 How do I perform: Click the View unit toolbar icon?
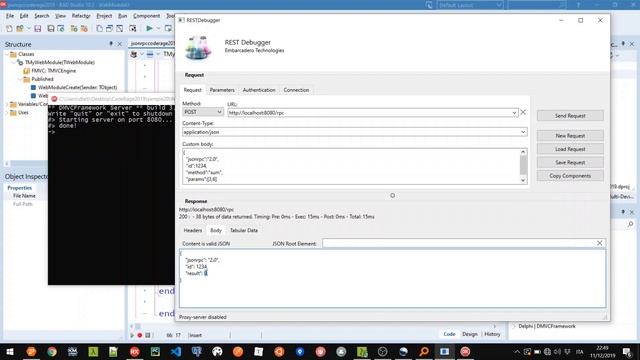[x=99, y=29]
